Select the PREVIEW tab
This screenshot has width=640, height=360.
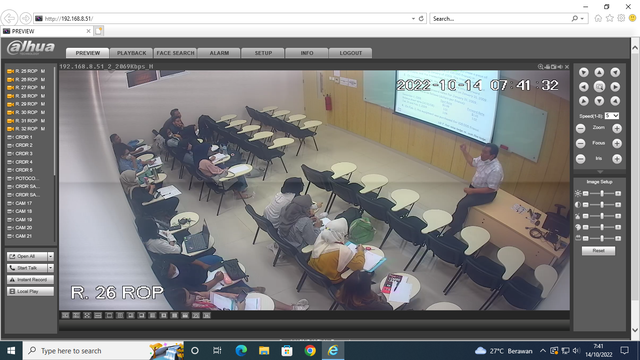coord(88,53)
